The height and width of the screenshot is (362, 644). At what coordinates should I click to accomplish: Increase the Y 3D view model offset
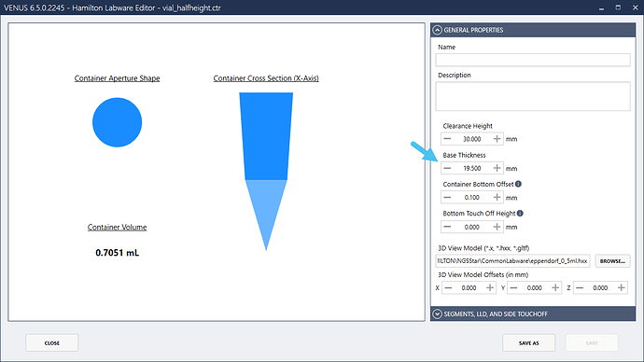coord(555,287)
